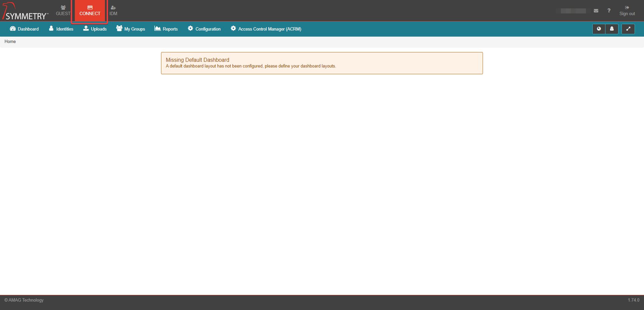Open the Identities menu
644x310 pixels.
[61, 29]
